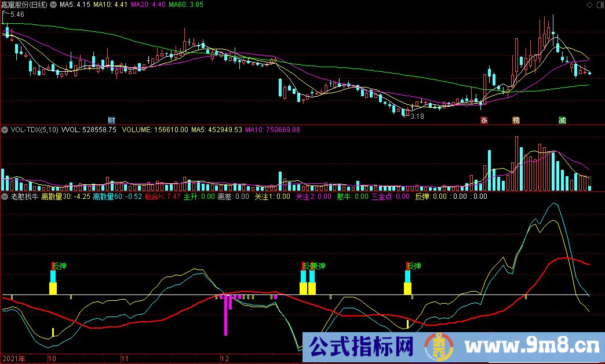Click the 离差: 0.00 value
The width and height of the screenshot is (605, 364).
pos(234,196)
